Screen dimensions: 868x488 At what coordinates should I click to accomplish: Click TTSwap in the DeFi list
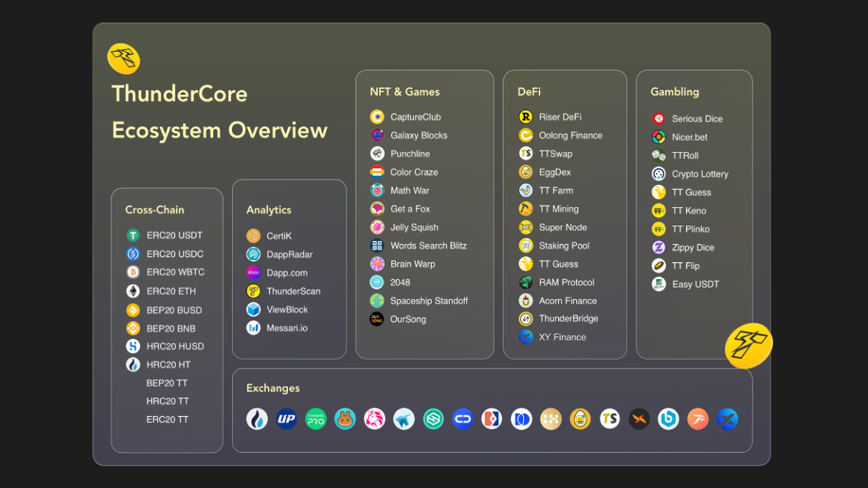tap(545, 153)
